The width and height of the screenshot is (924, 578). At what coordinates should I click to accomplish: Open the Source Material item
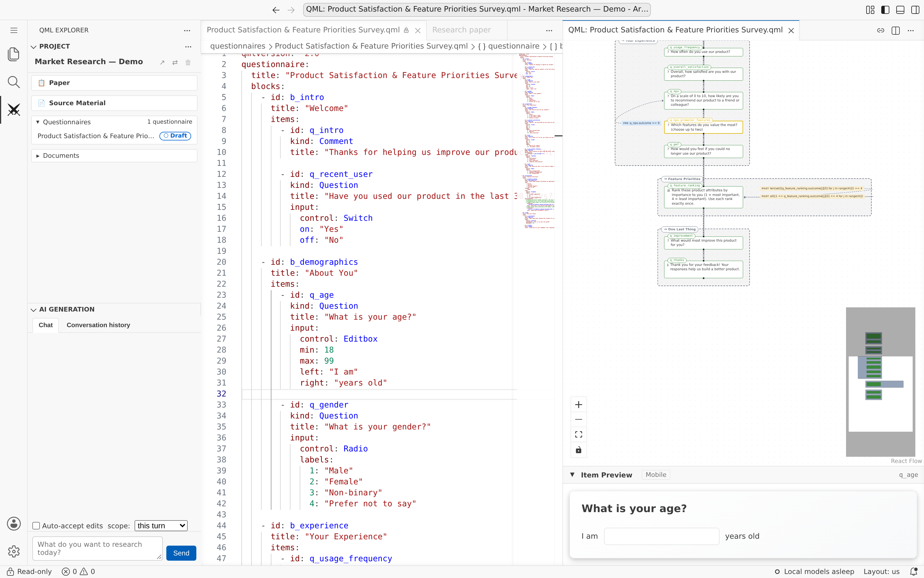(114, 103)
